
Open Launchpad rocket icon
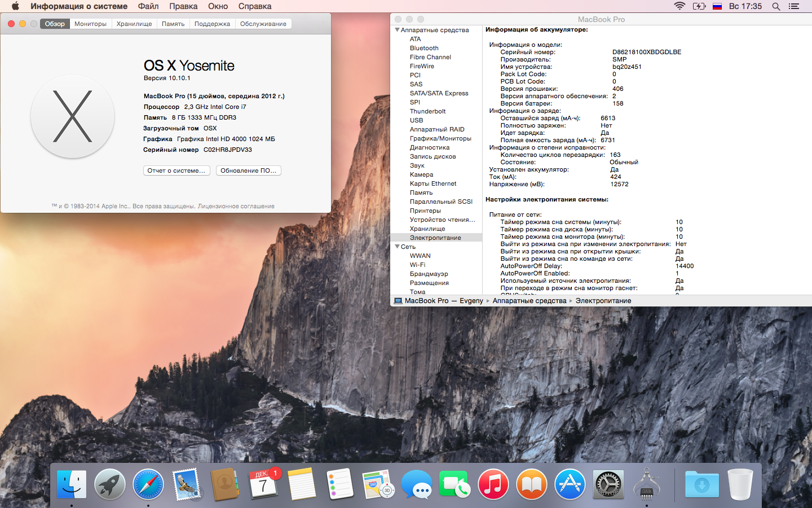pos(110,484)
